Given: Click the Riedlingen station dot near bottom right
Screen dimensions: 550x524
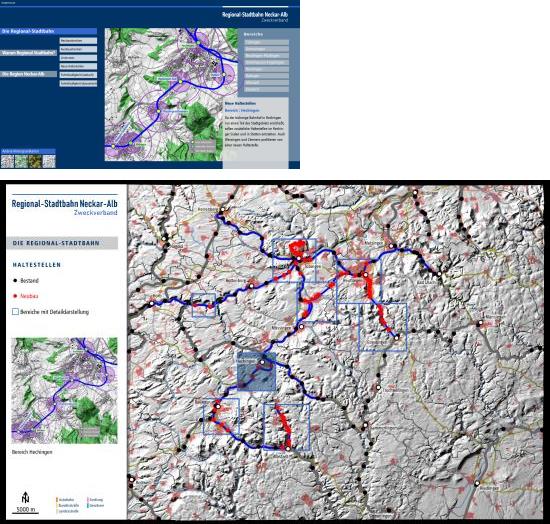Looking at the screenshot, I should pyautogui.click(x=477, y=483).
